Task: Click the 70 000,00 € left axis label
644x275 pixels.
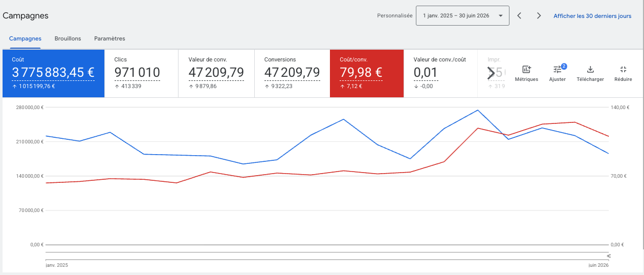Action: [x=31, y=210]
